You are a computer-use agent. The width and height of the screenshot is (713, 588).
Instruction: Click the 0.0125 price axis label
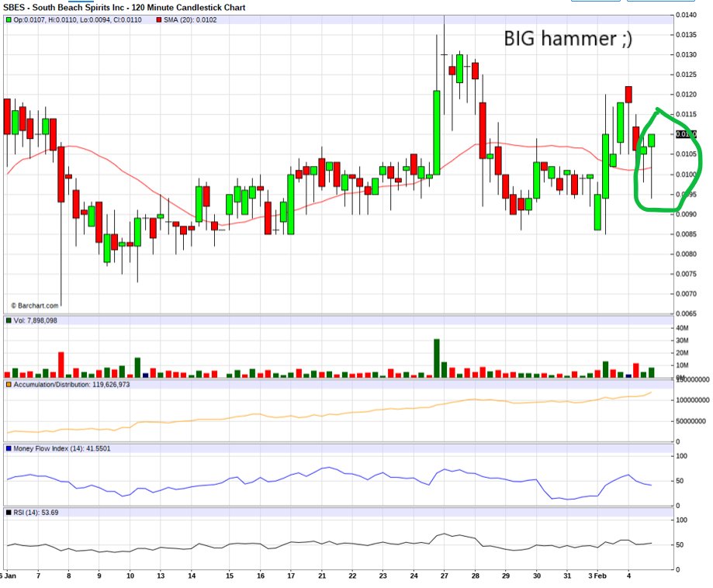(x=686, y=74)
